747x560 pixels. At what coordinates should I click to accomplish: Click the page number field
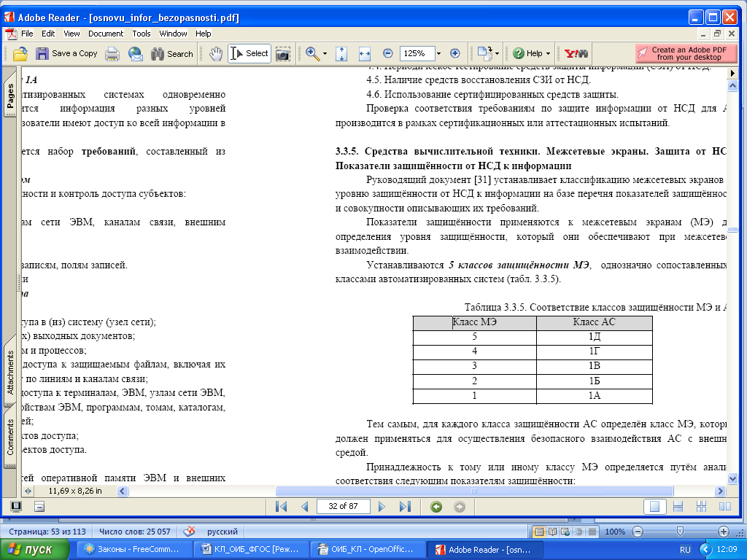(x=343, y=506)
